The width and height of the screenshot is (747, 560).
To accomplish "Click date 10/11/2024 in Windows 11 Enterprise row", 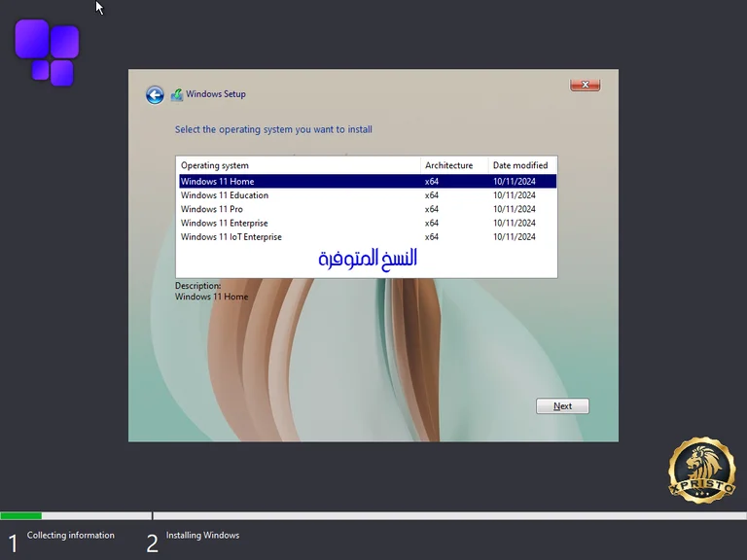I will tap(514, 223).
